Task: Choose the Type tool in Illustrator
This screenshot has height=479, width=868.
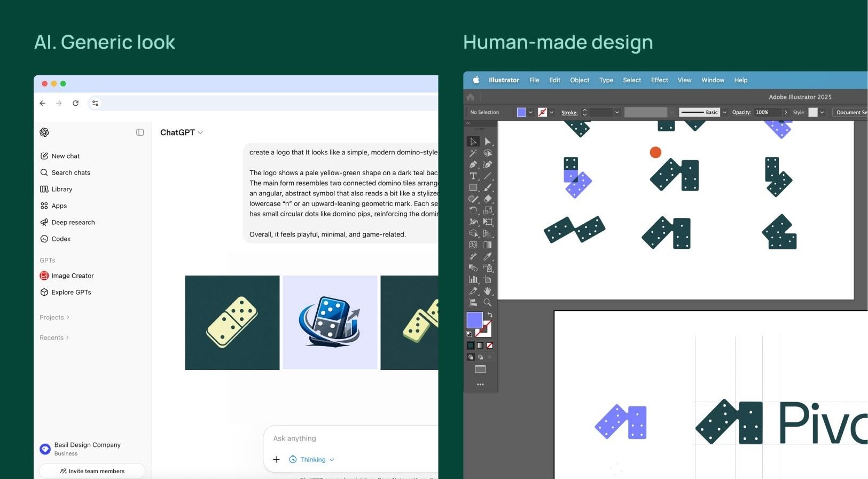Action: coord(473,176)
